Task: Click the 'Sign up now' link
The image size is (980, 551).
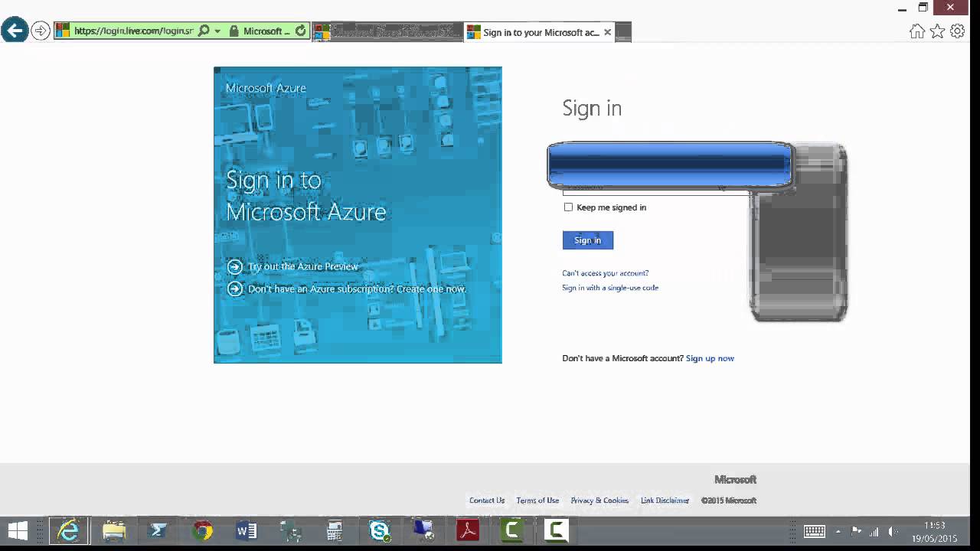Action: pos(710,358)
